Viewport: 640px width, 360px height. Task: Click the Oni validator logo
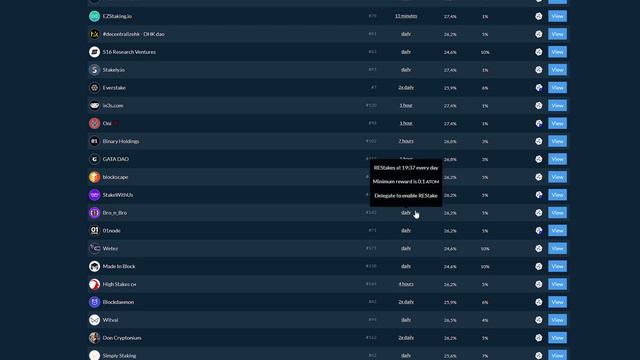[x=94, y=123]
